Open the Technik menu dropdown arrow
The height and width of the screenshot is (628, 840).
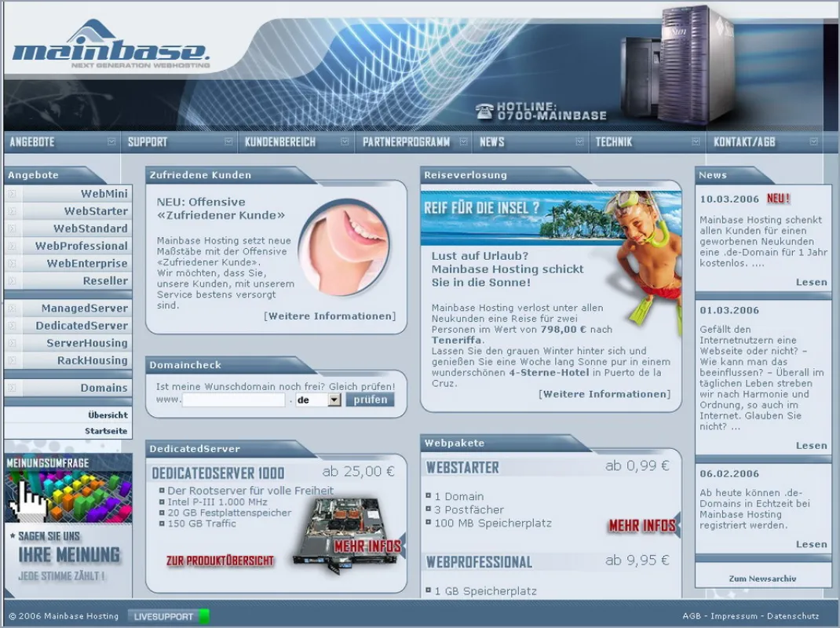click(x=696, y=141)
